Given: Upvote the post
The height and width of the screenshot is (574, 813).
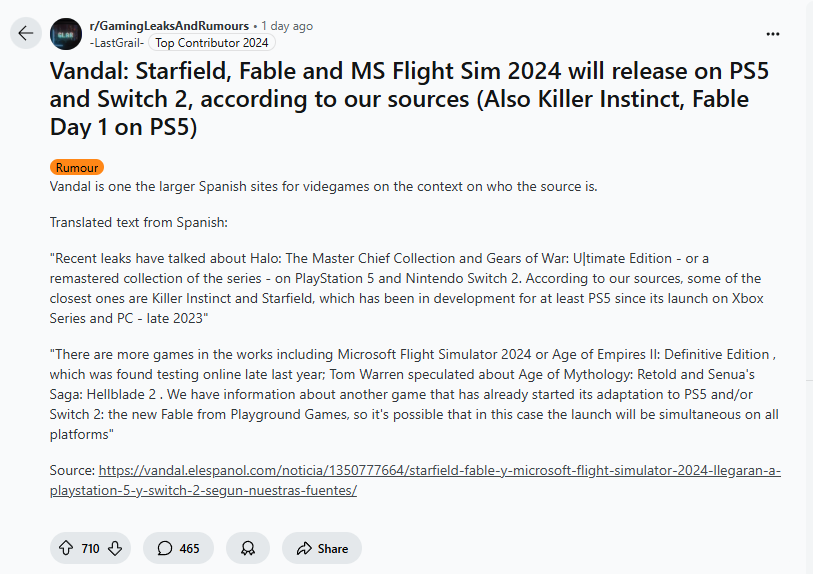Looking at the screenshot, I should (x=66, y=548).
